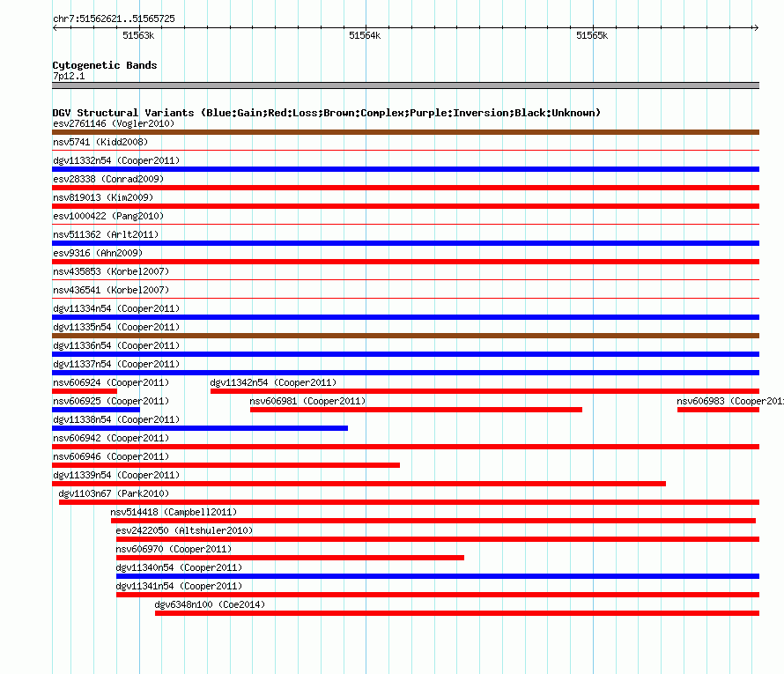This screenshot has width=784, height=674.
Task: Select the blue dgv11332n54 gain bar
Action: pyautogui.click(x=405, y=169)
